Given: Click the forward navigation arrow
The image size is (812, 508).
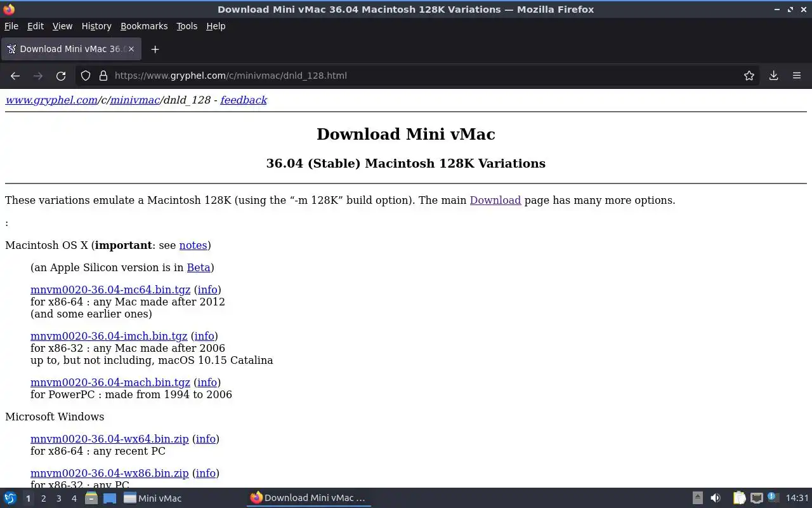Looking at the screenshot, I should [38, 76].
